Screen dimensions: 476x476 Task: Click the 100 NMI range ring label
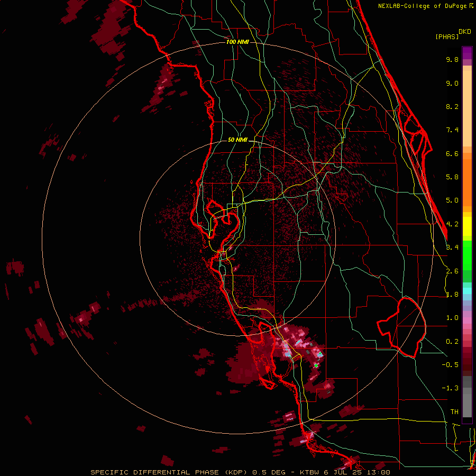pyautogui.click(x=237, y=42)
